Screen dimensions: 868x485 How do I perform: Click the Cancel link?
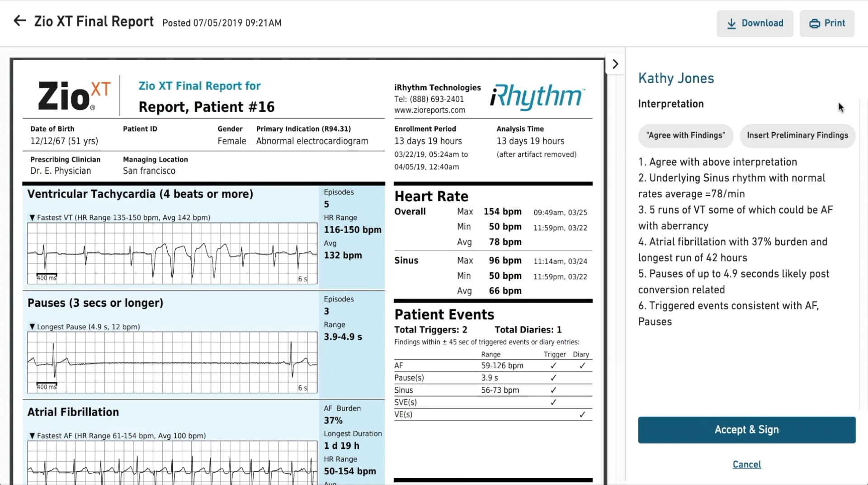click(x=747, y=465)
